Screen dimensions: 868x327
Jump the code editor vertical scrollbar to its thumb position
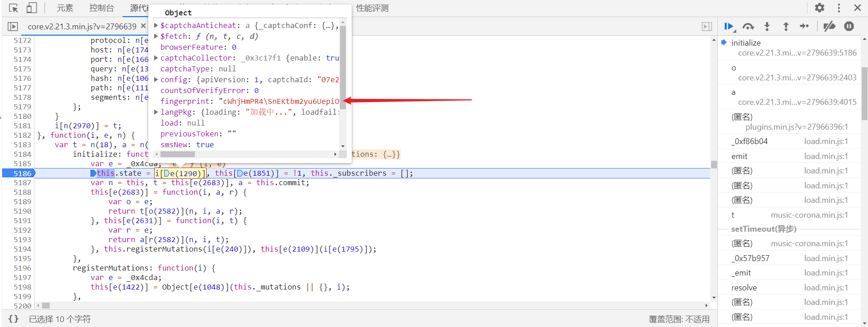pyautogui.click(x=714, y=164)
